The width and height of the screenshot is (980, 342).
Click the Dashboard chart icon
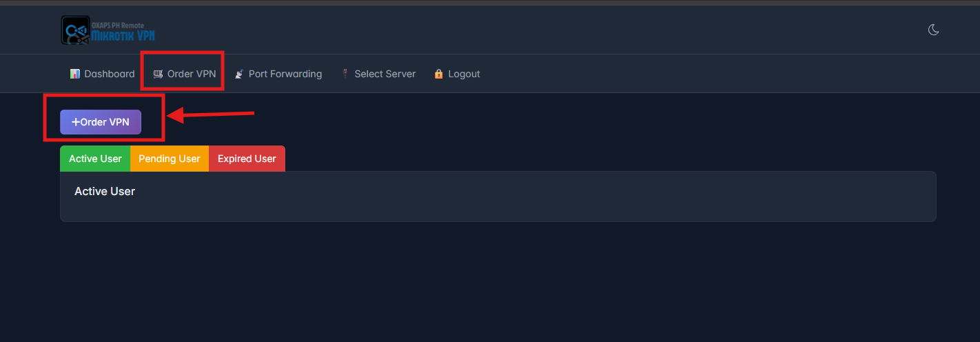[75, 74]
